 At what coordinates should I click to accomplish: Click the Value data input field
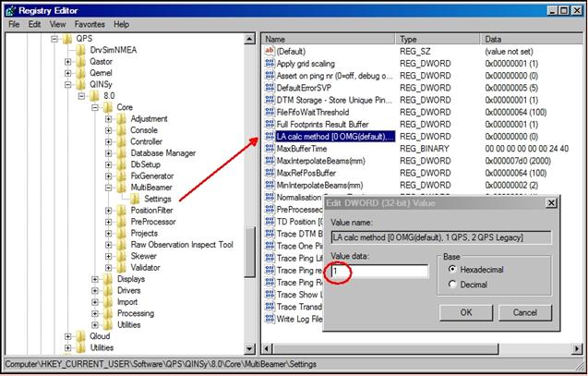[379, 271]
